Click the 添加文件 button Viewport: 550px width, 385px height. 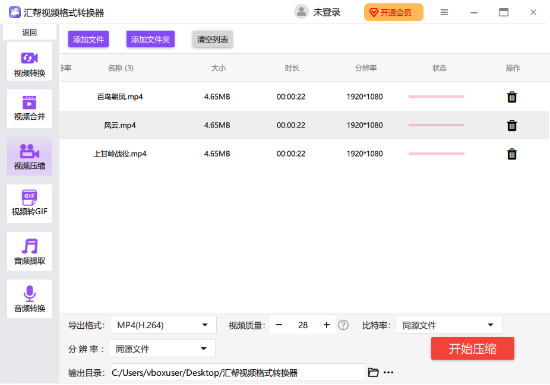point(88,39)
